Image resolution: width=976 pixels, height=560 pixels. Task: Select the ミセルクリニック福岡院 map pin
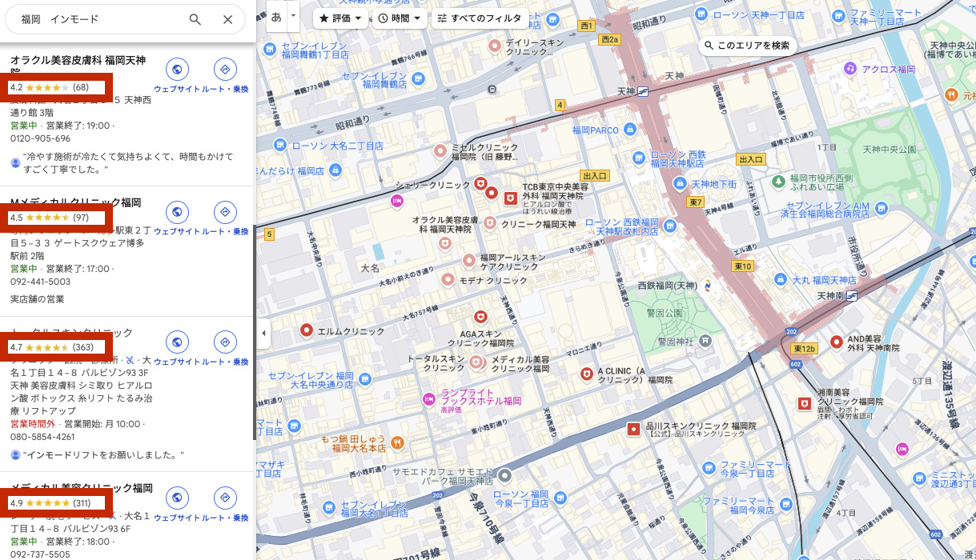pos(440,150)
